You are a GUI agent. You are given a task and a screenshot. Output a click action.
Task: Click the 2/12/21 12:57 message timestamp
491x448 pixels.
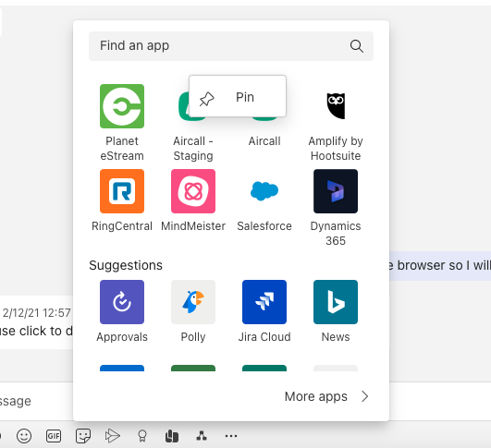(37, 312)
